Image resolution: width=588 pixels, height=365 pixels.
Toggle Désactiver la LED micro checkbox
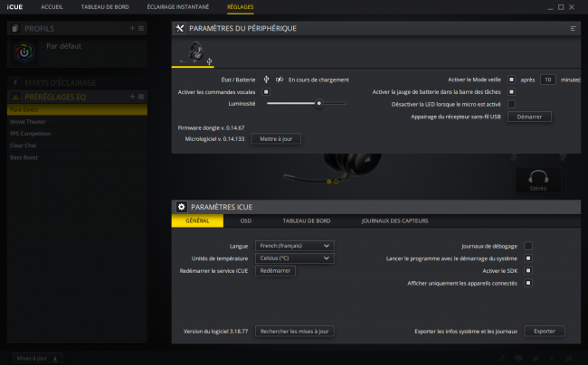pos(511,104)
